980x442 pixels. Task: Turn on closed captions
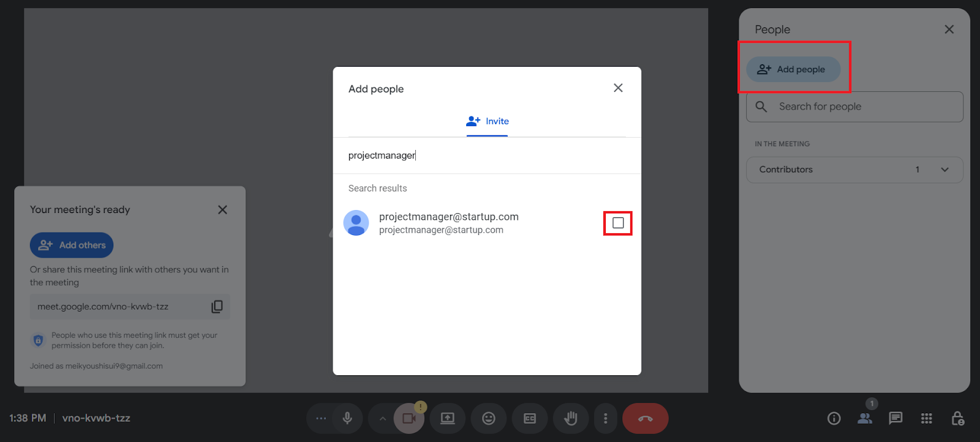tap(530, 419)
